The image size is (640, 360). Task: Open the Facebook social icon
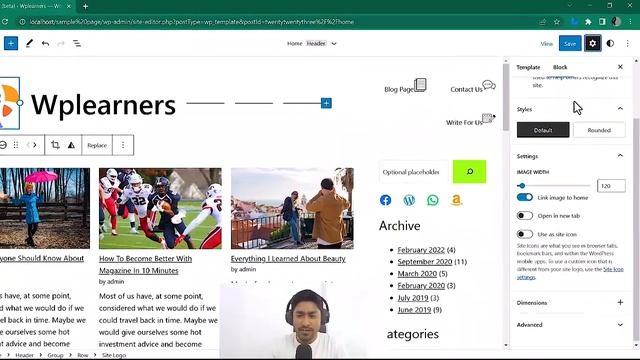[385, 200]
